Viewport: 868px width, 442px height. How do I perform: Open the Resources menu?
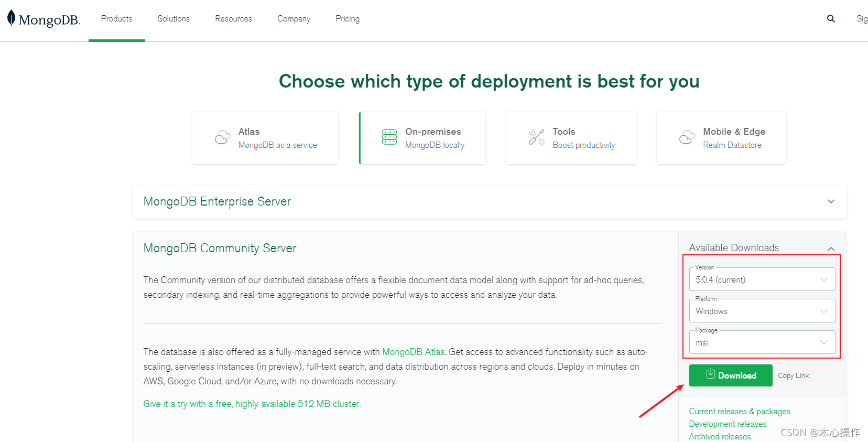233,19
